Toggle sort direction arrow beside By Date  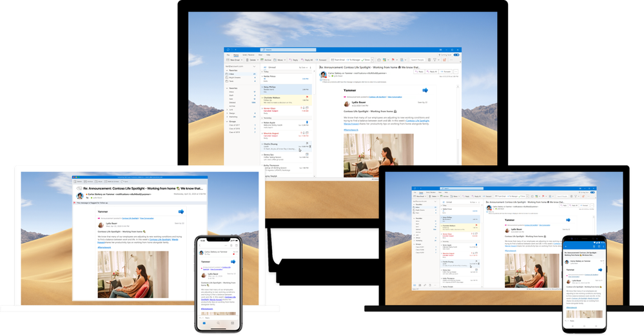point(310,67)
